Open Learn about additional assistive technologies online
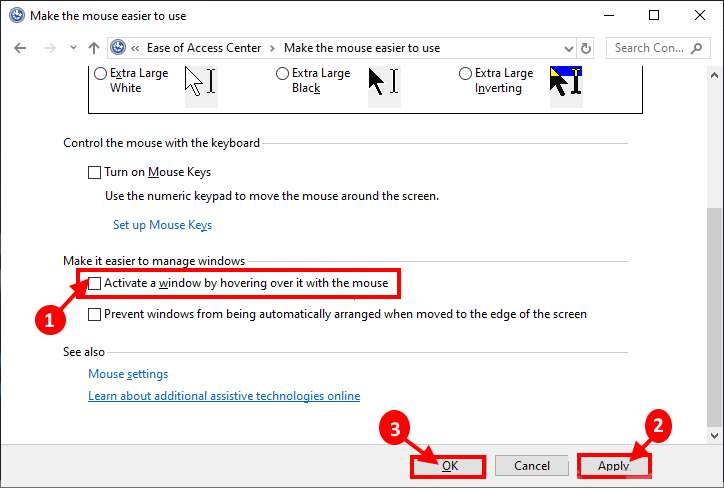724x488 pixels. (x=224, y=396)
